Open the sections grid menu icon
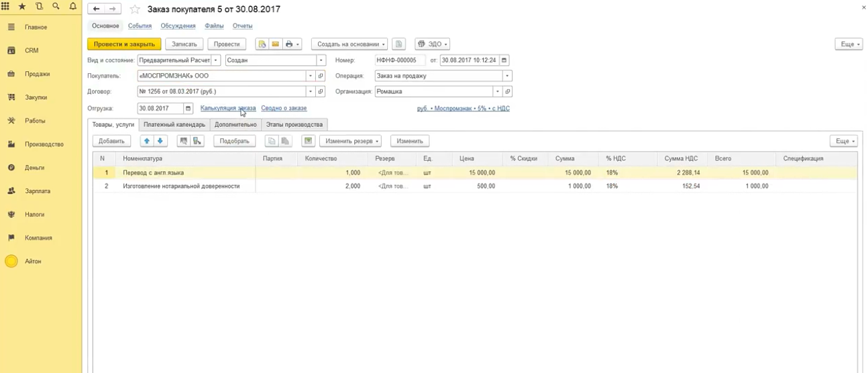The width and height of the screenshot is (868, 373). click(6, 7)
